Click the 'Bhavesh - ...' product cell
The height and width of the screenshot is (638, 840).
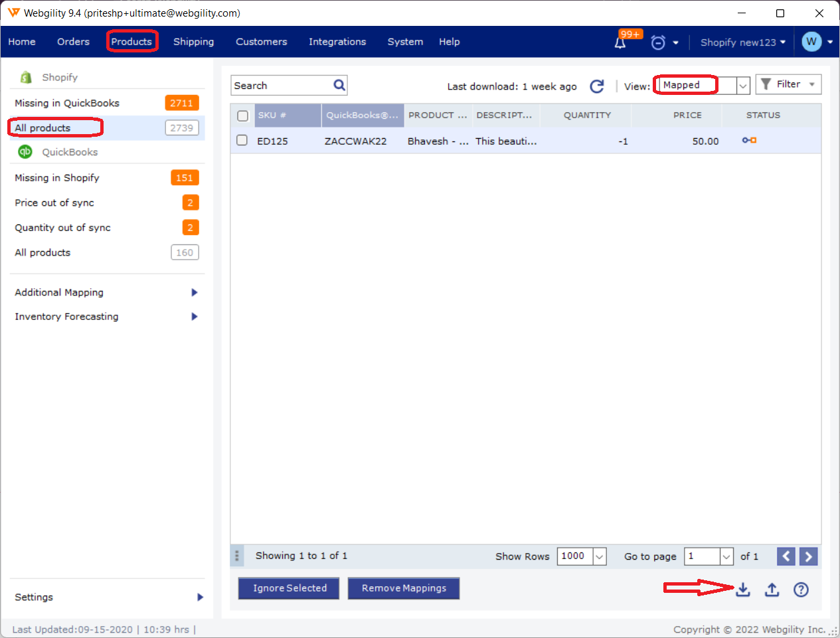[x=438, y=141]
